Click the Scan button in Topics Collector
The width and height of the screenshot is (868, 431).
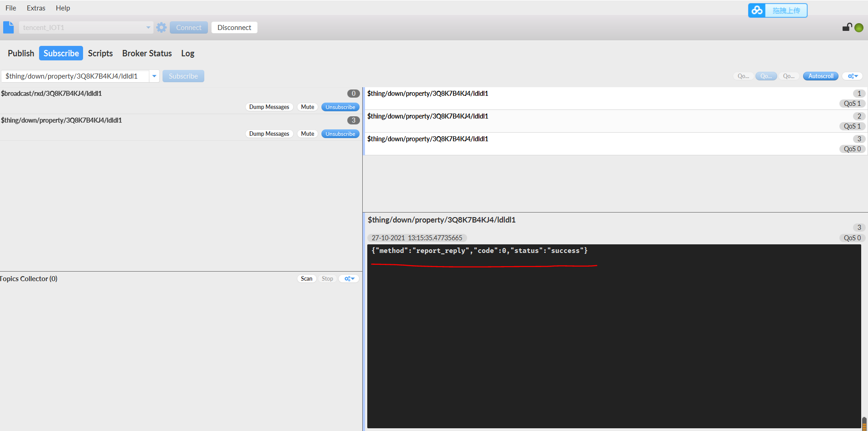coord(307,279)
